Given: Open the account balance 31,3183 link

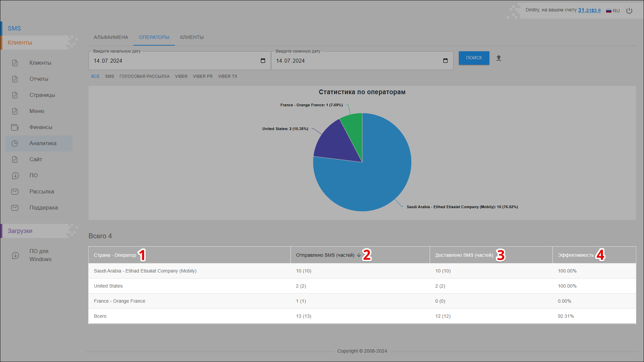Looking at the screenshot, I should tap(589, 10).
